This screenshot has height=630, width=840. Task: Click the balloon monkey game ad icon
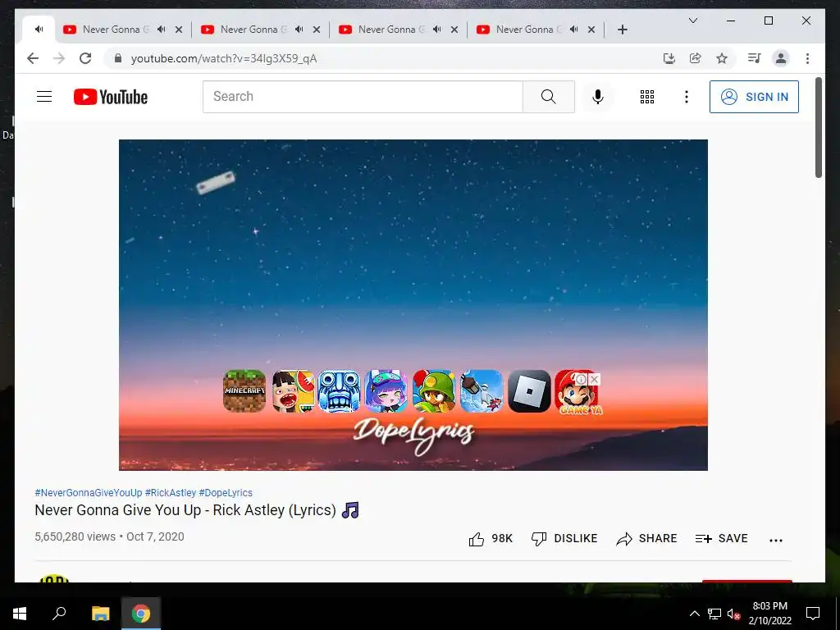tap(434, 391)
